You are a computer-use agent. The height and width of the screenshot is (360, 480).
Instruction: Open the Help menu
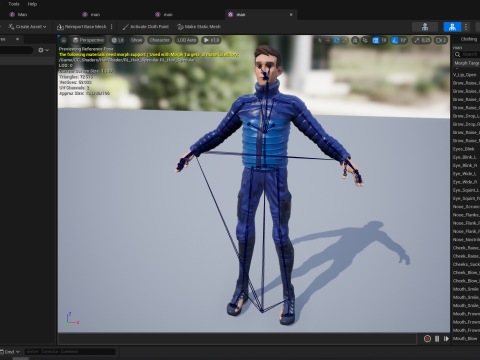click(x=32, y=4)
